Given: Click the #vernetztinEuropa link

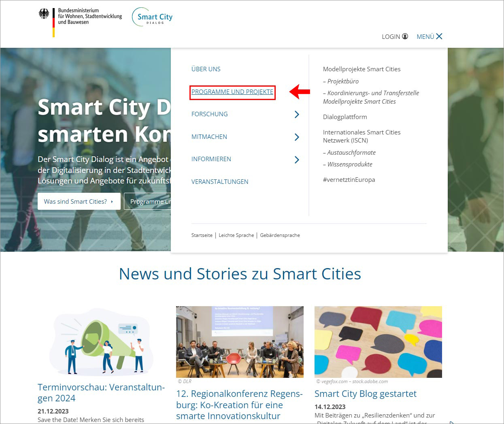Looking at the screenshot, I should (x=349, y=180).
